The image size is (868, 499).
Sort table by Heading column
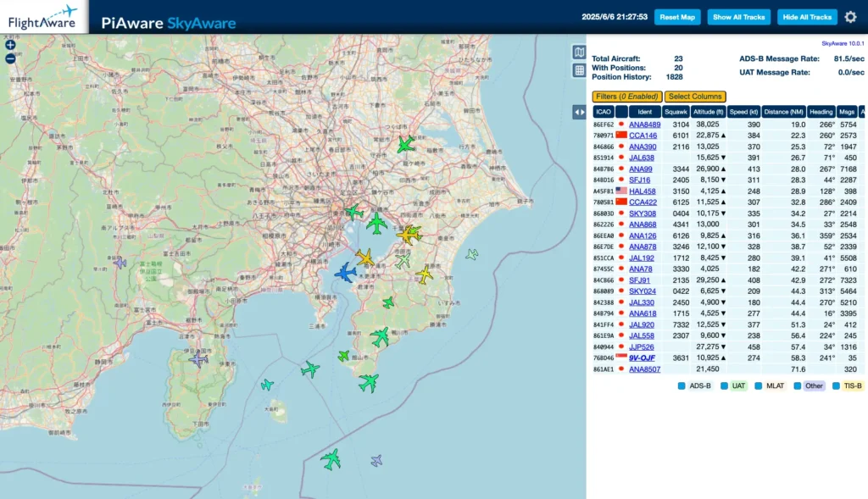pos(821,112)
